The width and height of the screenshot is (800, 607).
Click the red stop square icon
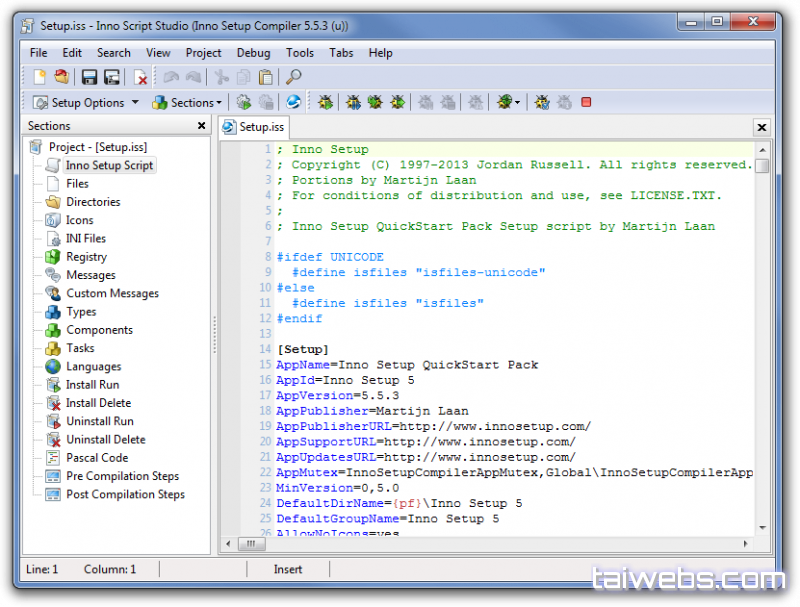pyautogui.click(x=586, y=102)
